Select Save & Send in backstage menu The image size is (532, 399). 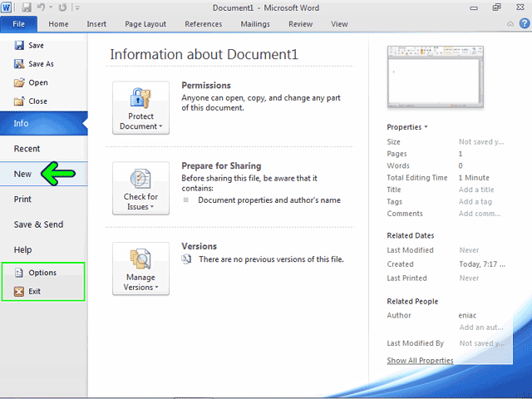44,224
